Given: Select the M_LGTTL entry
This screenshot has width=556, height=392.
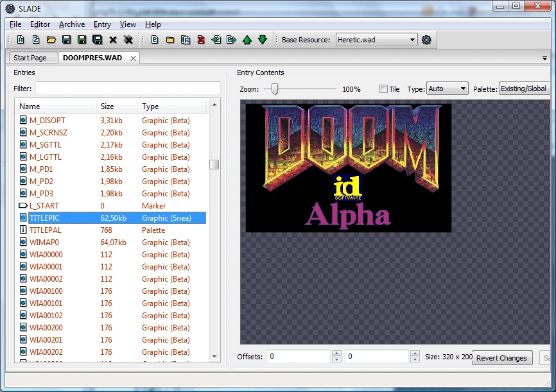Looking at the screenshot, I should pos(110,157).
